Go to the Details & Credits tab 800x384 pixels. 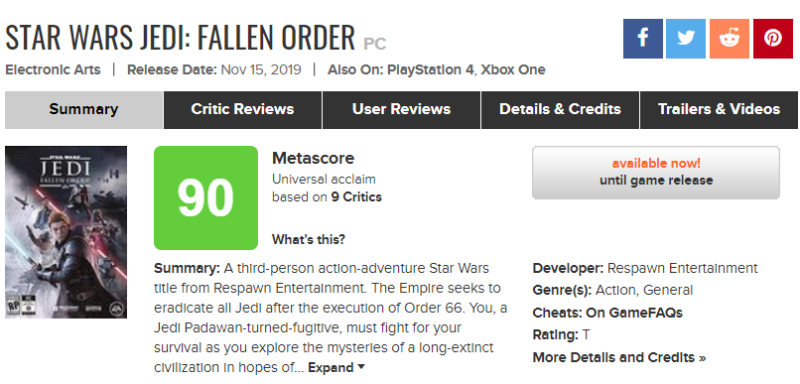pos(560,110)
